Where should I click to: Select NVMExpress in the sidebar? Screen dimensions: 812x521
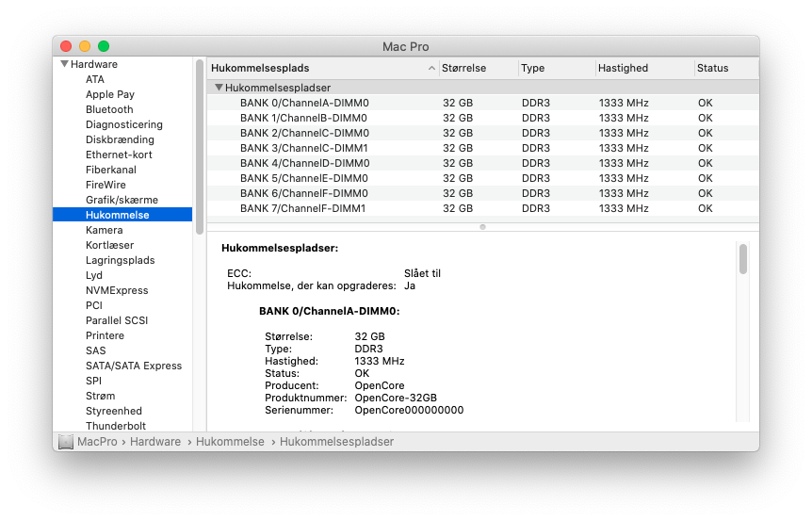tap(117, 290)
